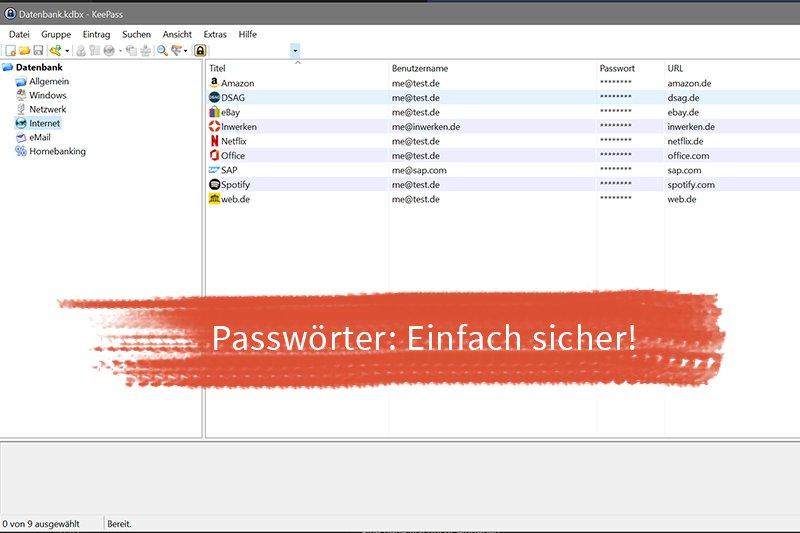800x533 pixels.
Task: Click the Find magnifier toolbar icon
Action: click(x=162, y=50)
